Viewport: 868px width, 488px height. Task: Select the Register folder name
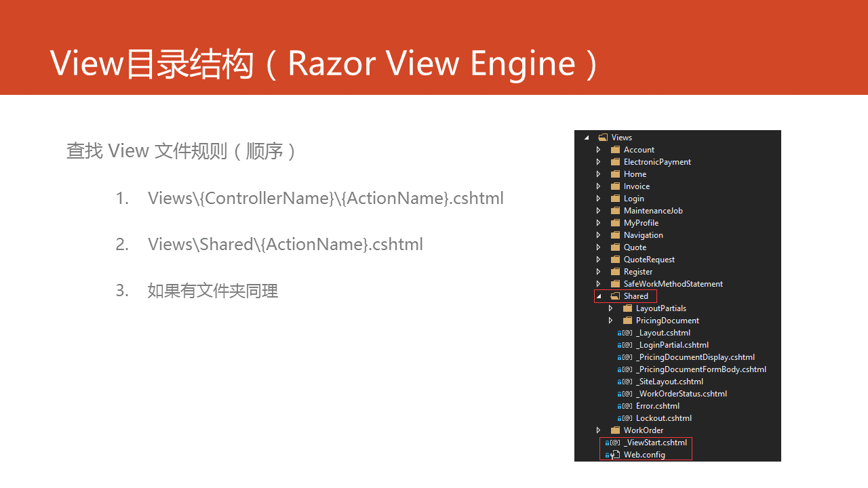(x=638, y=272)
